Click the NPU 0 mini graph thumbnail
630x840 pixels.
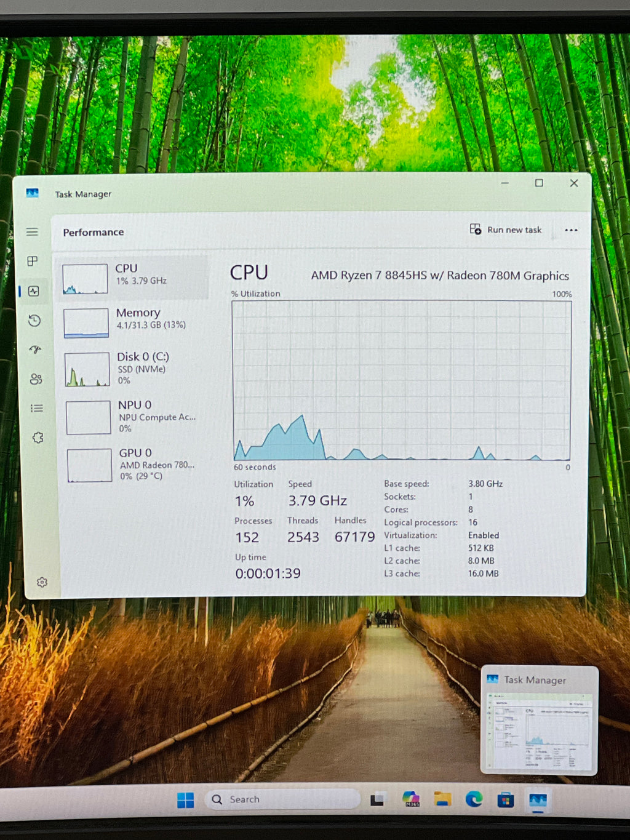tap(89, 417)
